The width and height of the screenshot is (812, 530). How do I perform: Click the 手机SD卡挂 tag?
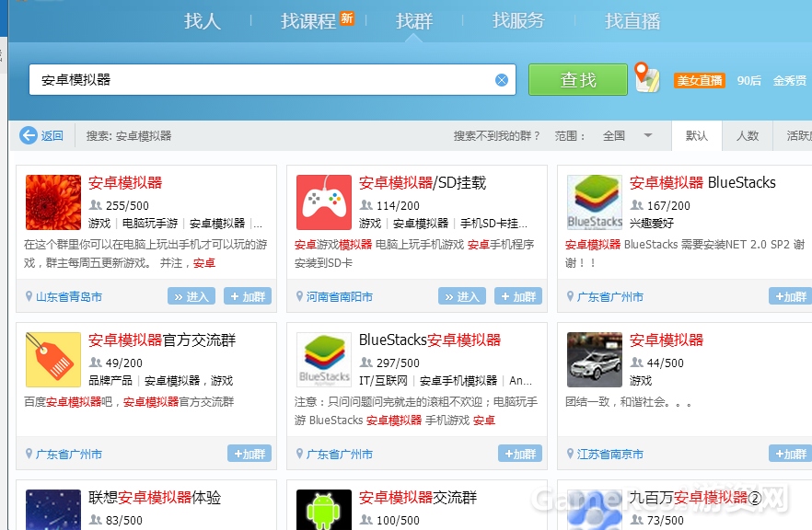(x=493, y=223)
